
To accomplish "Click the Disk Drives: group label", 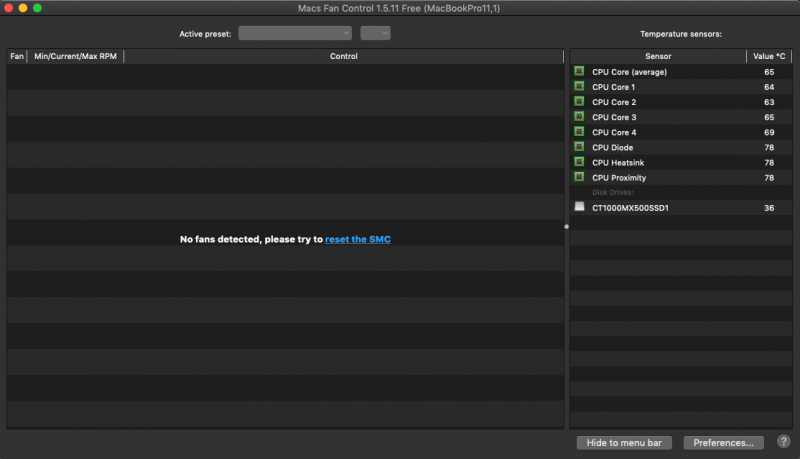I will pyautogui.click(x=612, y=192).
